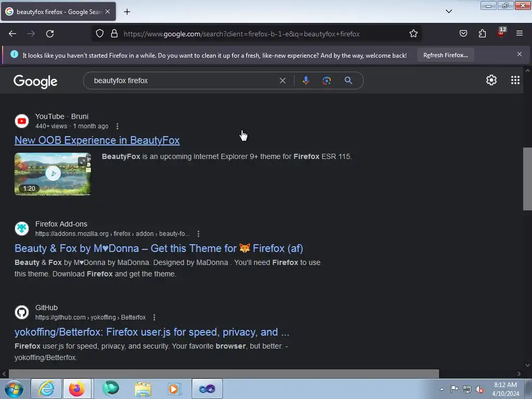Open network status tray icon
532x399 pixels.
coord(467,389)
